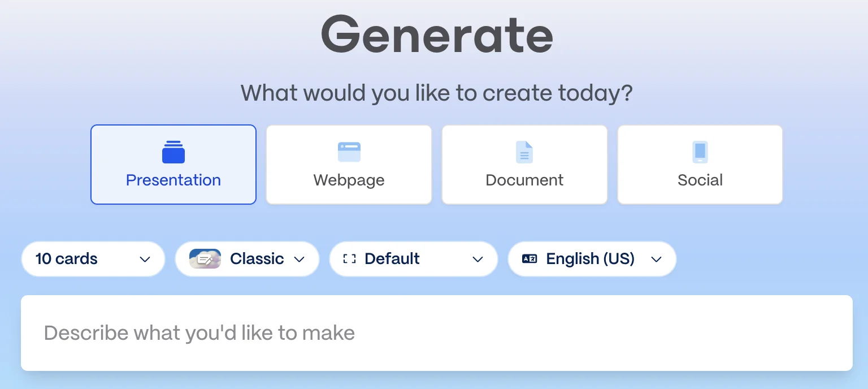Click the Classic theme thumbnail icon
868x389 pixels.
pos(205,259)
